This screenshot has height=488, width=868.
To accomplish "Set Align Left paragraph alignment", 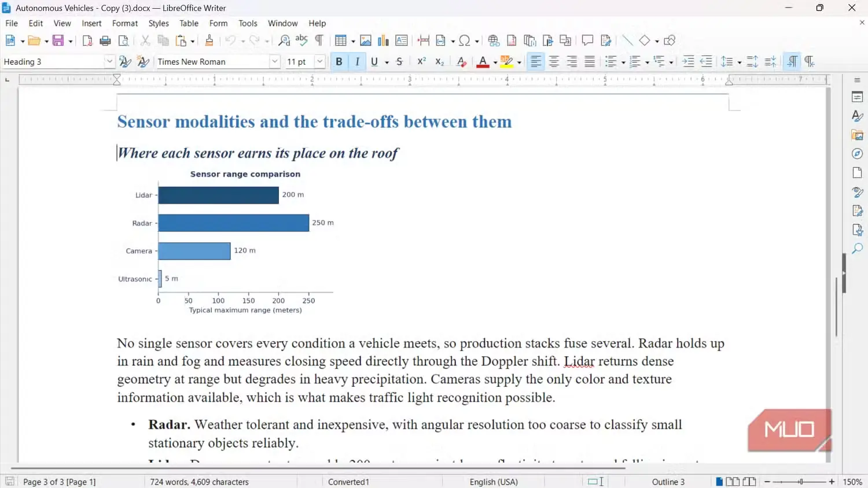I will (536, 62).
